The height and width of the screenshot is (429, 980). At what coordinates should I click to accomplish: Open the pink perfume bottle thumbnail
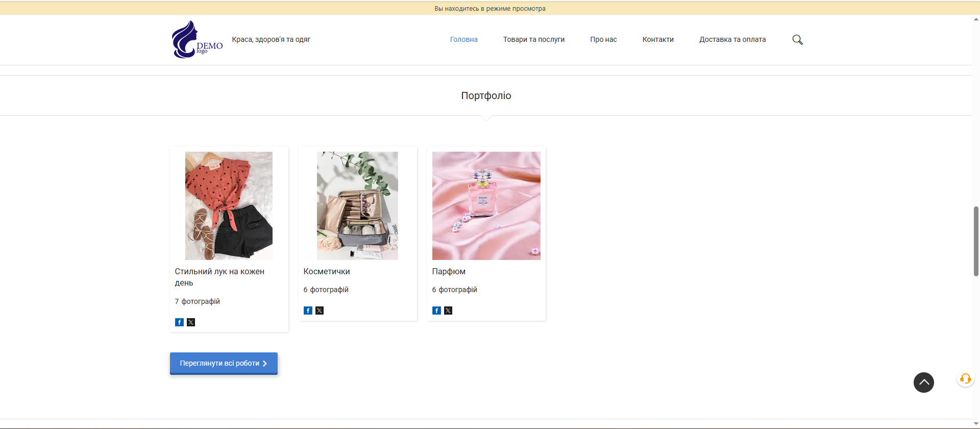[486, 206]
